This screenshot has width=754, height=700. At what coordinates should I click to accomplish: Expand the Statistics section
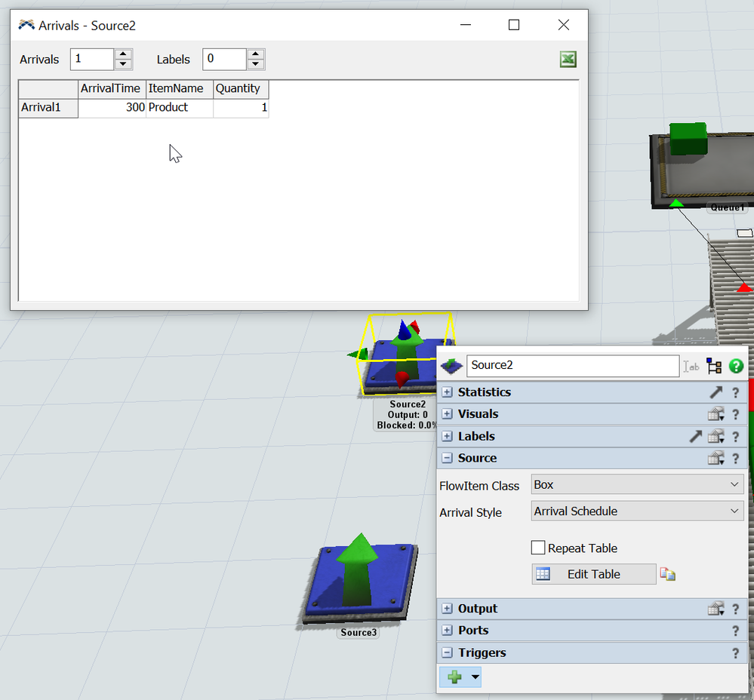pos(448,392)
